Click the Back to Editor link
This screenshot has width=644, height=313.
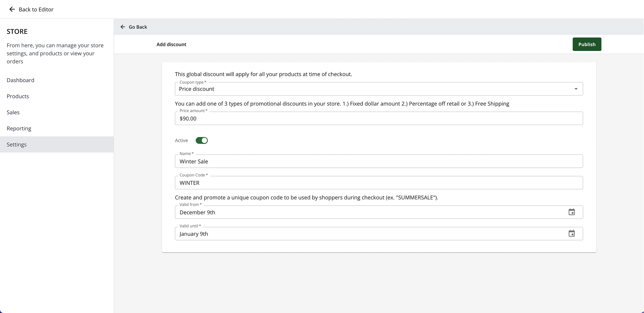36,9
